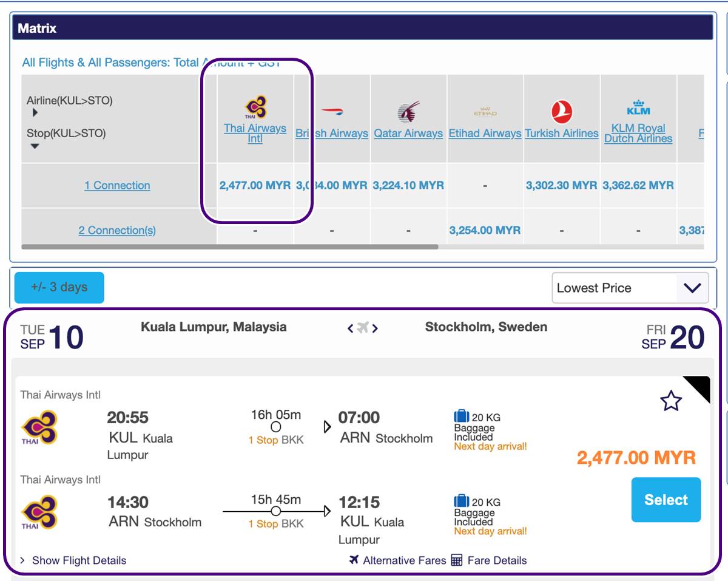Screen dimensions: 728x581
Task: Click the FRI SEP 20 return date
Action: pyautogui.click(x=673, y=338)
